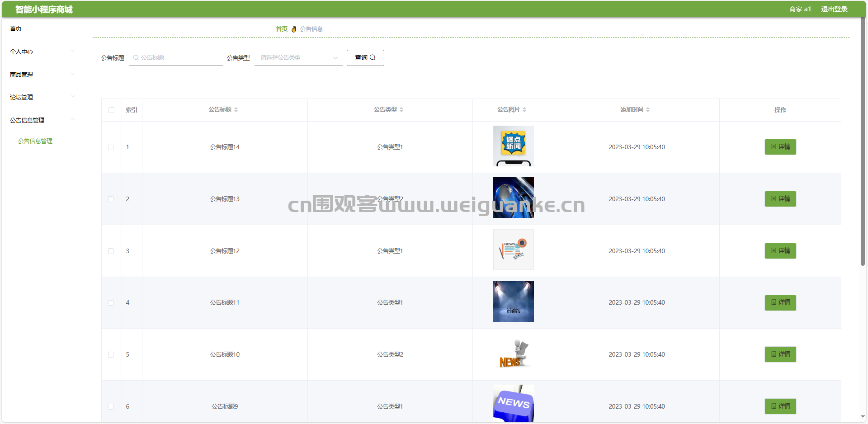
Task: Check the box for row 公告标题11
Action: tap(111, 303)
